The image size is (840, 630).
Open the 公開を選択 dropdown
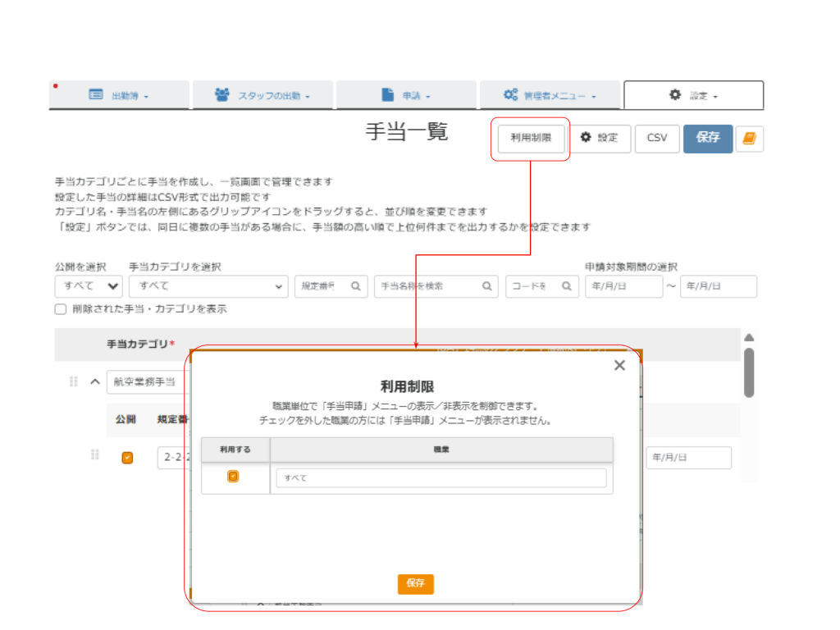(89, 286)
